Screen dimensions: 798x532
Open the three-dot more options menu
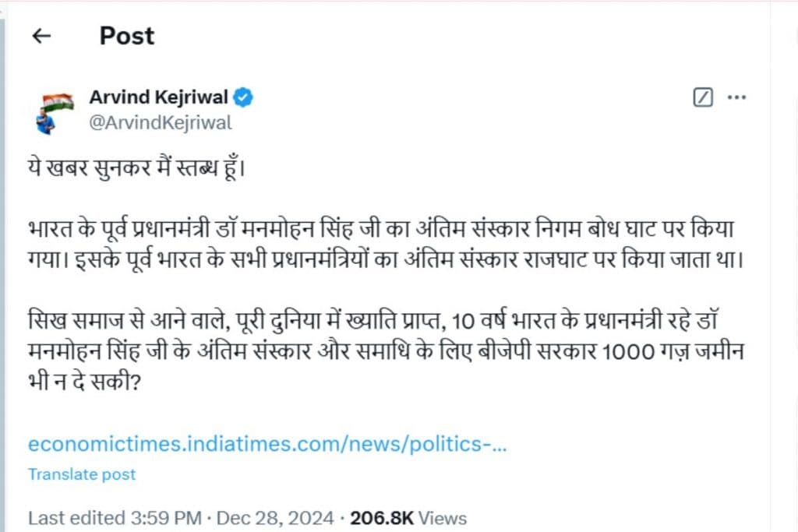click(x=736, y=98)
